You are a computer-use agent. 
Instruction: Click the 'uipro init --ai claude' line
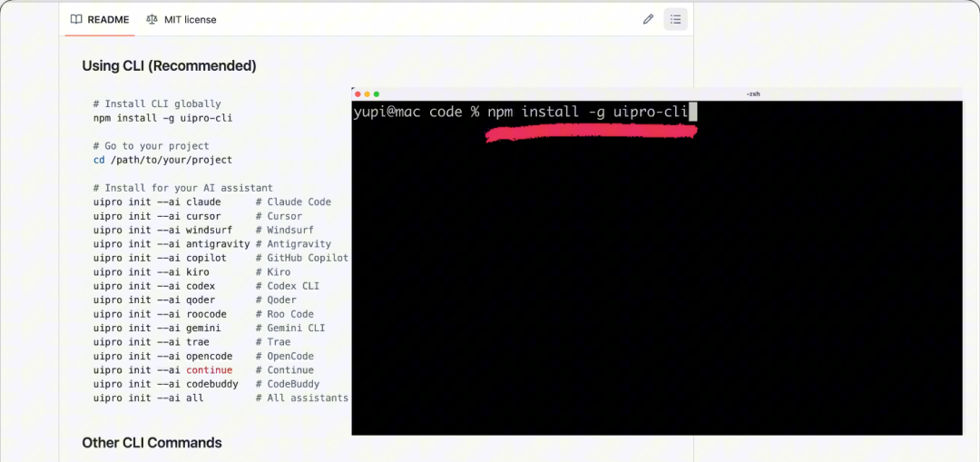[157, 202]
